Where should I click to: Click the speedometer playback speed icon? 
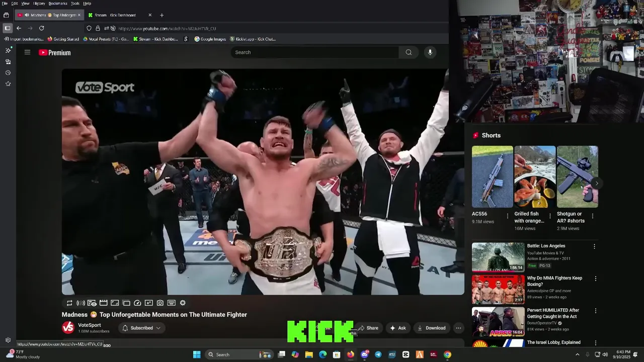(x=137, y=303)
